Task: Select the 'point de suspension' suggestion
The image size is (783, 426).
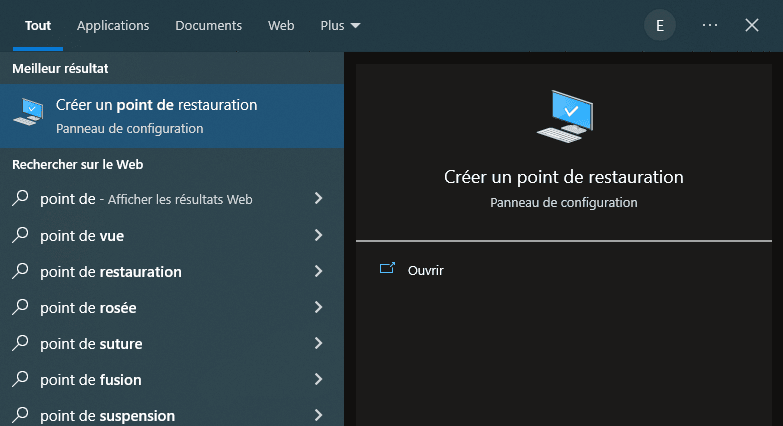Action: pos(172,414)
